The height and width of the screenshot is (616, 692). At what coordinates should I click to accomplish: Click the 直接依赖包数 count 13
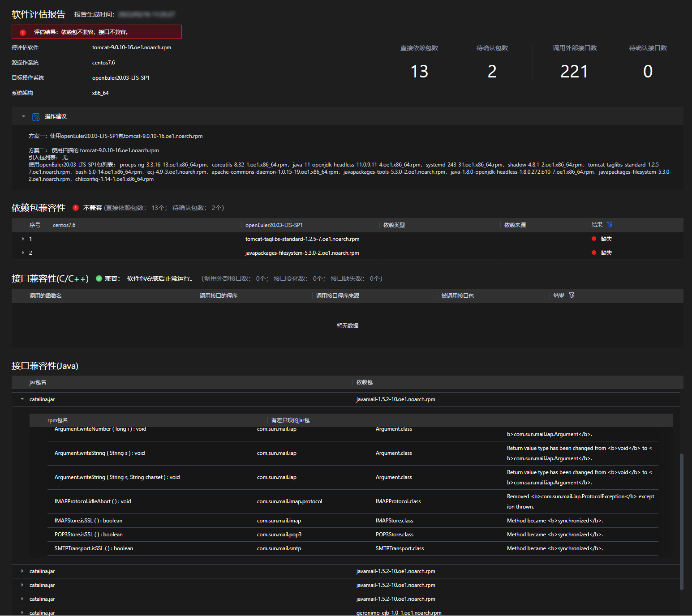click(x=419, y=72)
